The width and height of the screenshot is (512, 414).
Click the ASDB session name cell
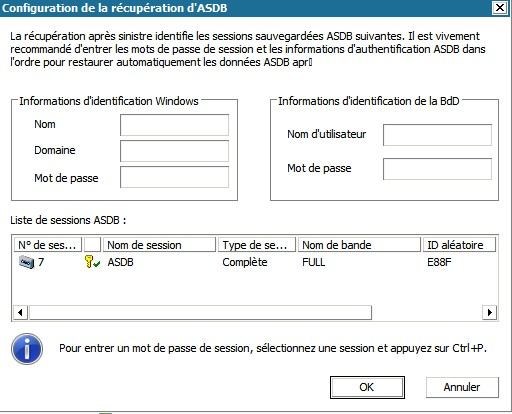tap(120, 262)
